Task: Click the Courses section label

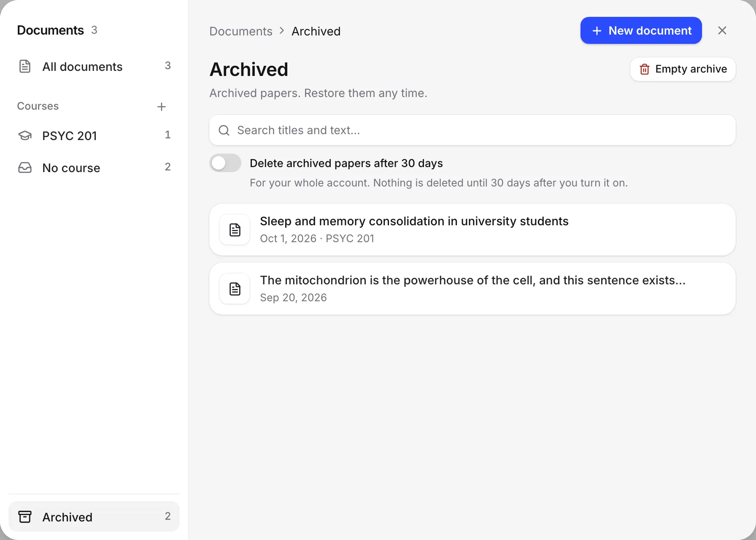Action: tap(38, 106)
